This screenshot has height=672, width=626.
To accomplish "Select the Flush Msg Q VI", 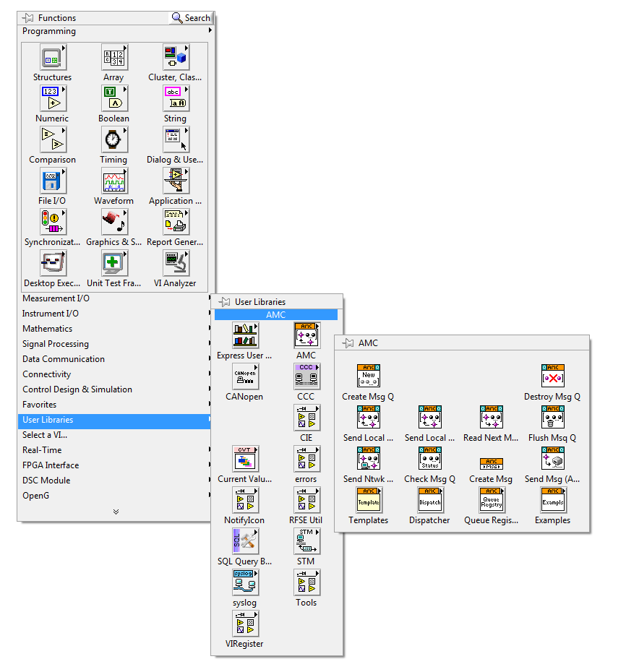I will [553, 417].
